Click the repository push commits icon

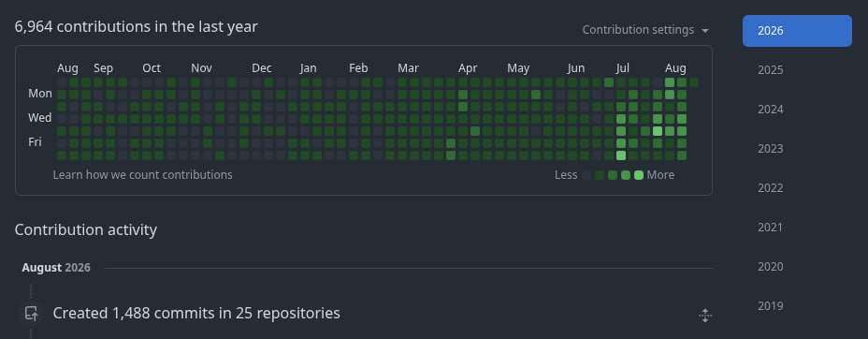[x=32, y=314]
